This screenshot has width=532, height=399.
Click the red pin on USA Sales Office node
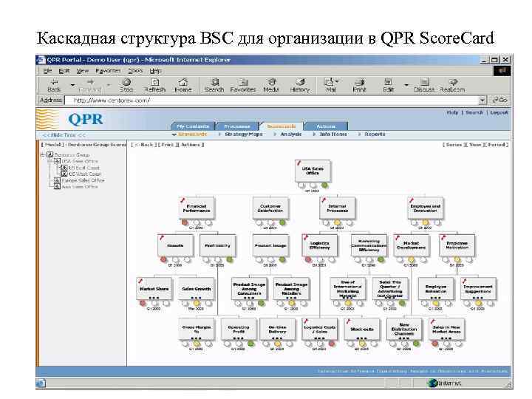point(299,163)
